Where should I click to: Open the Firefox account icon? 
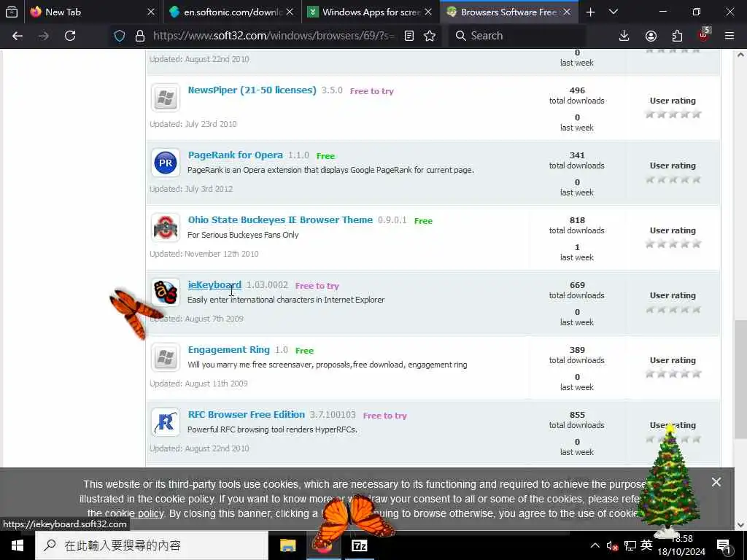pos(651,36)
